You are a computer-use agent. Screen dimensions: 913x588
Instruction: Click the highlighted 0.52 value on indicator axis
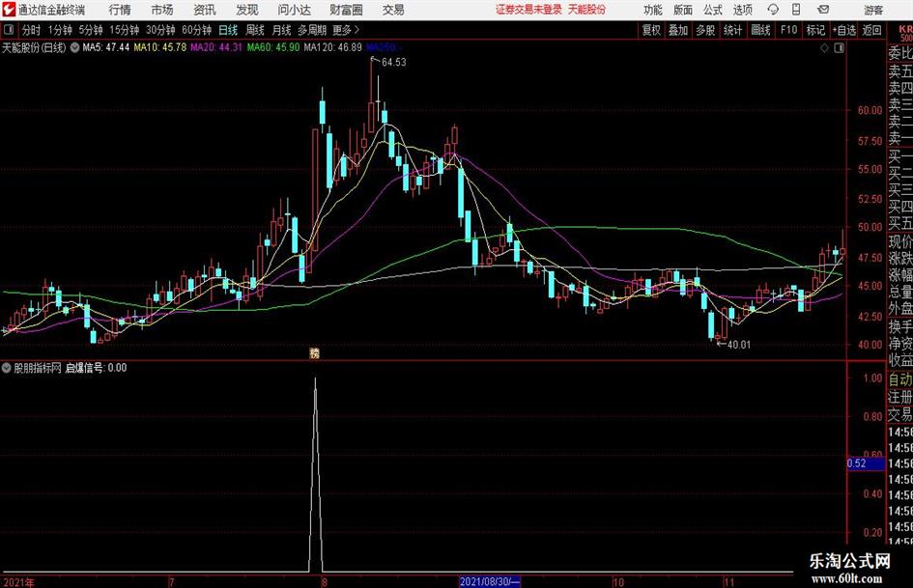(866, 463)
